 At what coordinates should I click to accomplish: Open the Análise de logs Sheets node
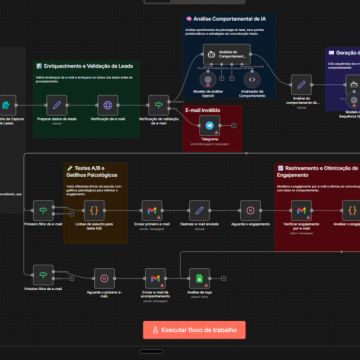click(199, 278)
